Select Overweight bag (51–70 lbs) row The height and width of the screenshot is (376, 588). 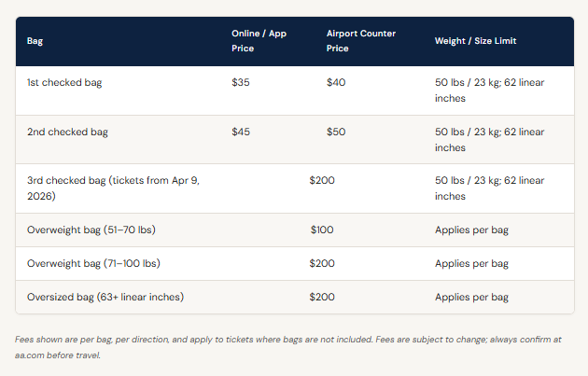tap(295, 230)
